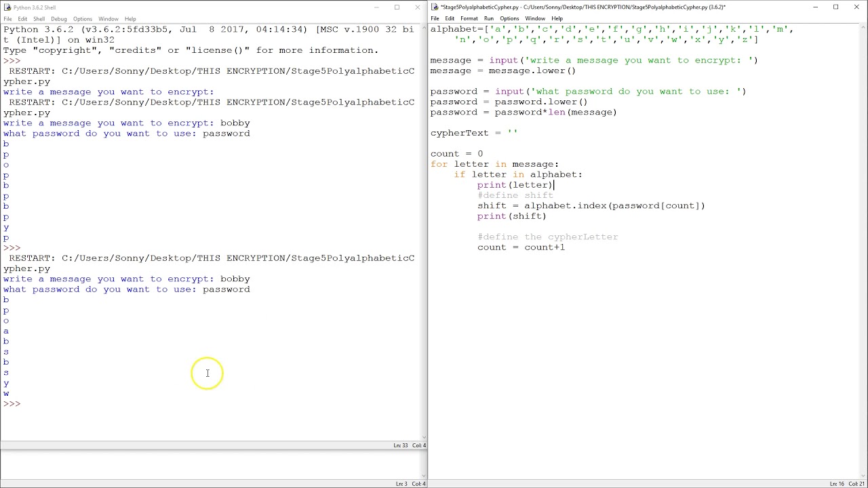Screen dimensions: 868x488
Task: Open the Window menu in the editor window
Action: (535, 18)
